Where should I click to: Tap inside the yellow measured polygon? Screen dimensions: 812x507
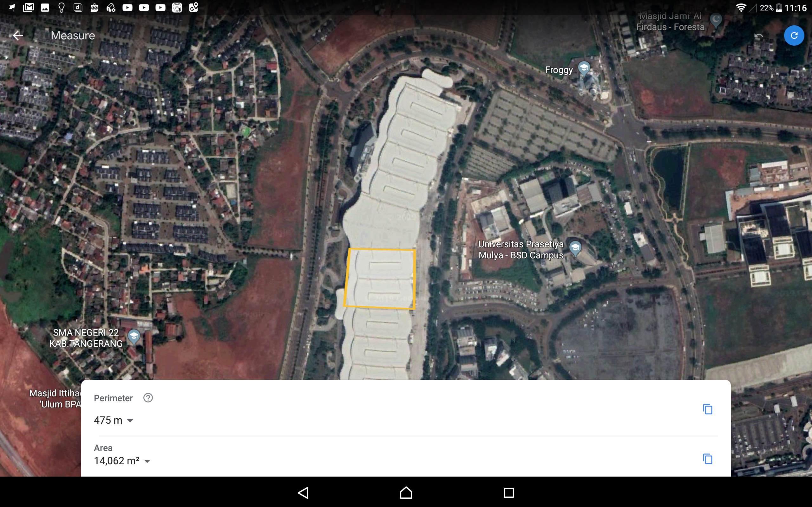click(380, 278)
